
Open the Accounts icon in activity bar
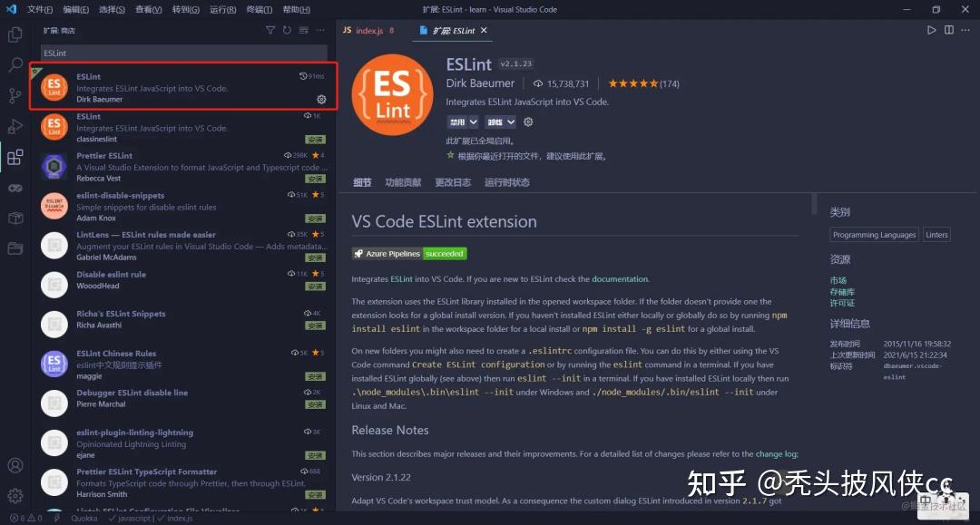coord(15,465)
